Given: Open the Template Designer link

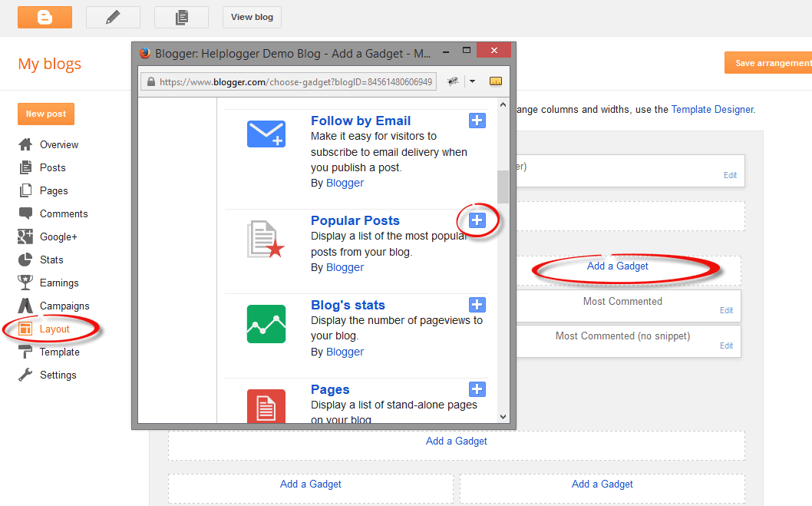Looking at the screenshot, I should [x=712, y=109].
